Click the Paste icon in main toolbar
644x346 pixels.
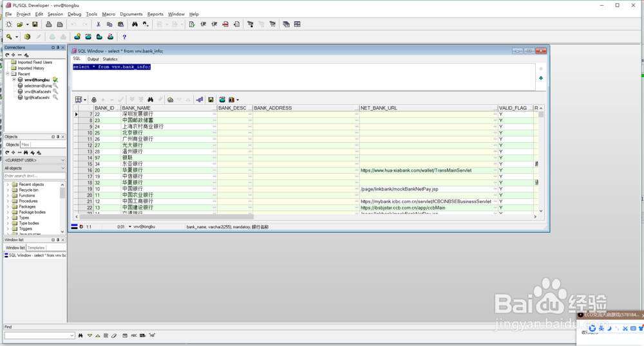click(x=120, y=24)
